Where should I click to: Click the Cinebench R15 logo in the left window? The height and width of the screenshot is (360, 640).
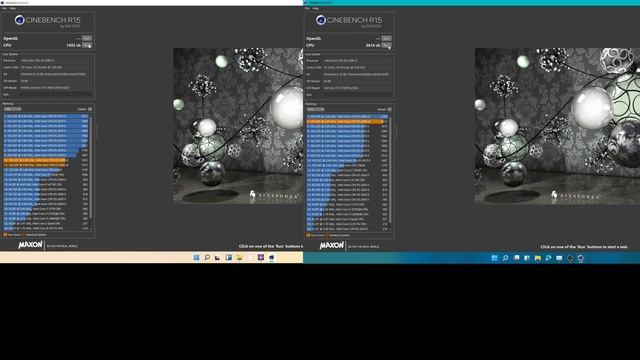(48, 21)
